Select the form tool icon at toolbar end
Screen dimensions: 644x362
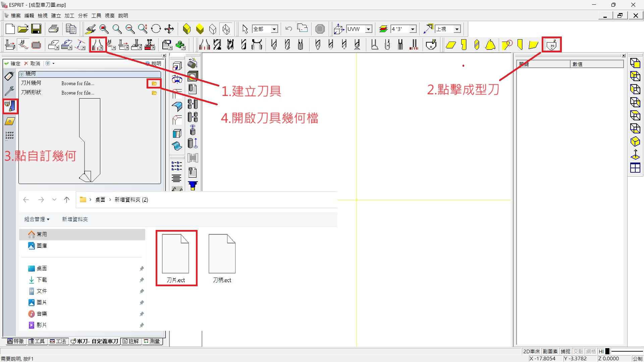point(552,45)
